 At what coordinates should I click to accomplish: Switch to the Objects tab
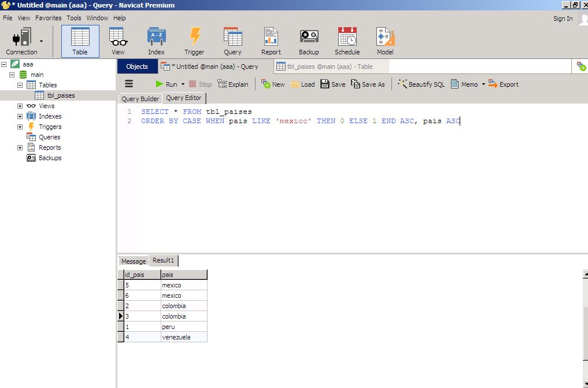point(137,66)
